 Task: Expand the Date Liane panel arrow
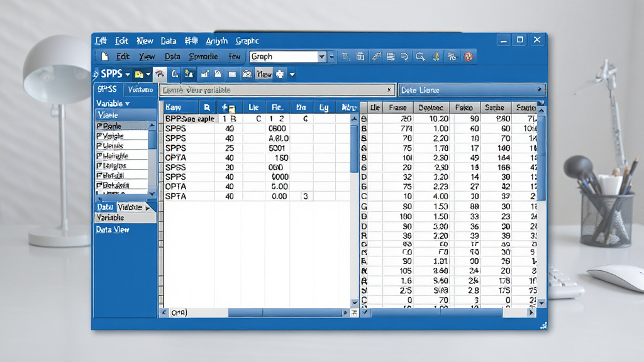(539, 89)
